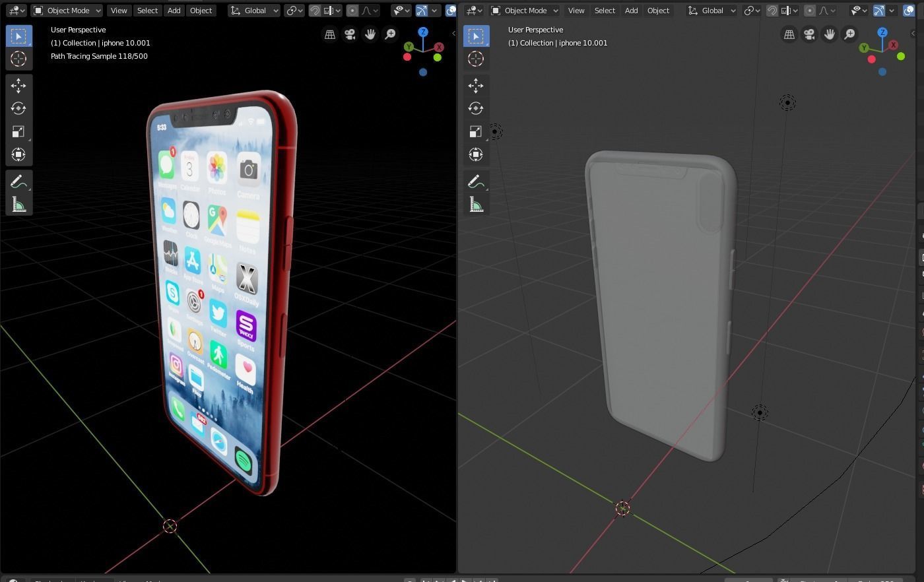Click blue Z axis on right navigation gizmo
Image resolution: width=924 pixels, height=582 pixels.
pyautogui.click(x=882, y=32)
